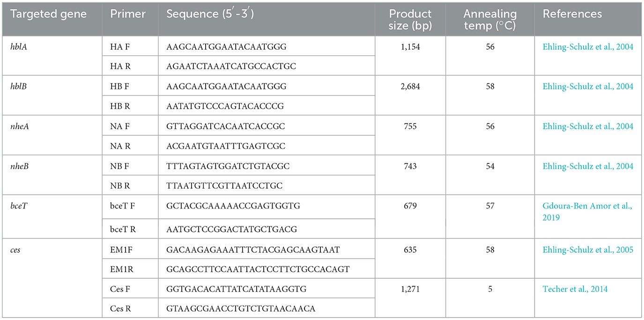Click the "Targeted gene" column header
Image resolution: width=644 pixels, height=320 pixels.
point(49,14)
